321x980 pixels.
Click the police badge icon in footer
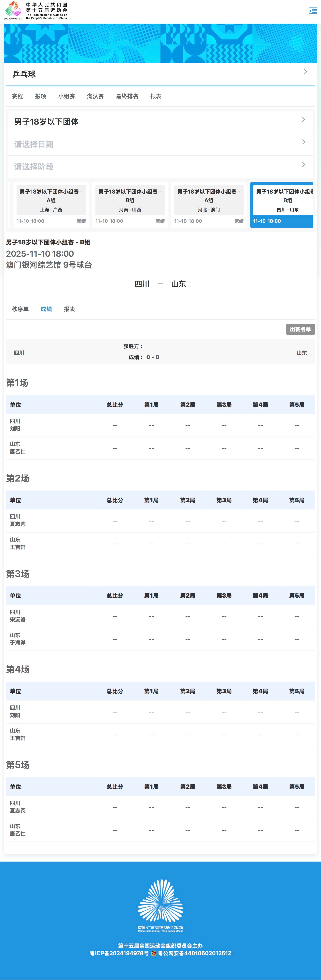pyautogui.click(x=154, y=953)
